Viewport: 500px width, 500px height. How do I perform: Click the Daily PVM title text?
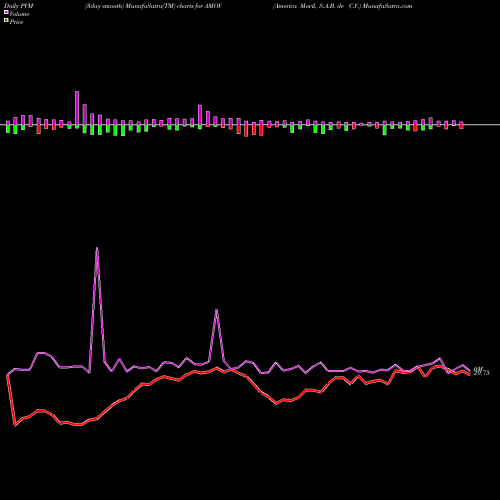[x=19, y=6]
